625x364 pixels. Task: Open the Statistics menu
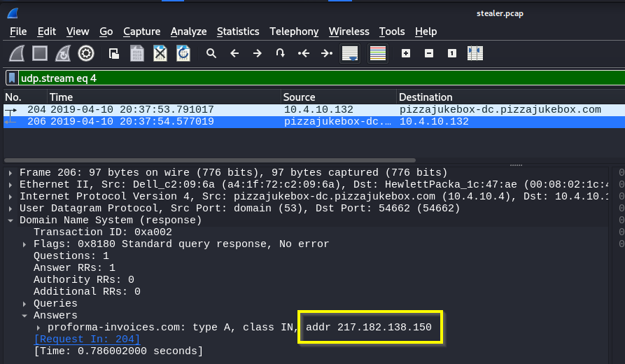(x=238, y=31)
